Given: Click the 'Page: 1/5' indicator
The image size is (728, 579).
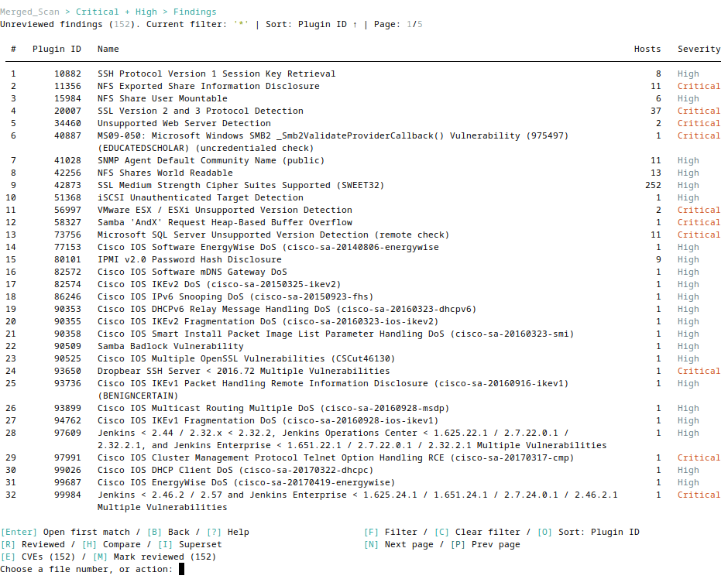Looking at the screenshot, I should coord(398,24).
